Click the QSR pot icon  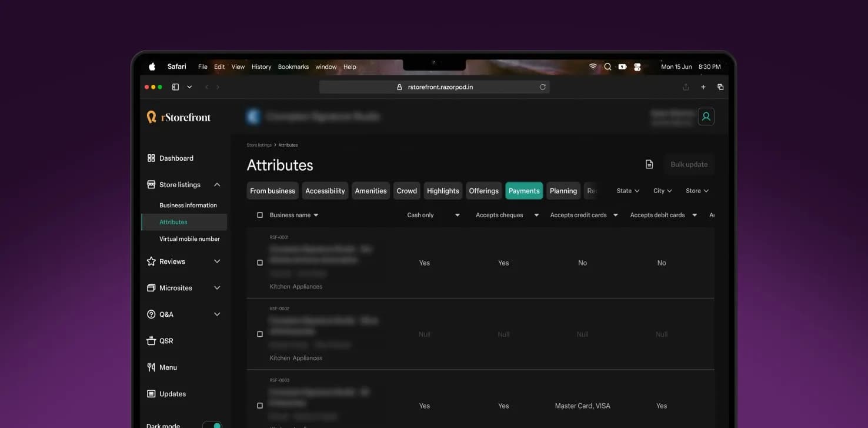(x=151, y=341)
